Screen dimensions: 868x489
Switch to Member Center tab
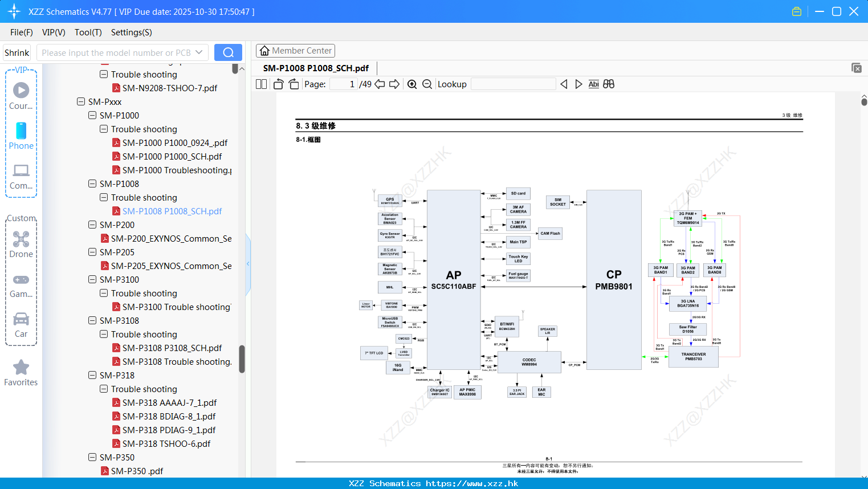click(295, 51)
